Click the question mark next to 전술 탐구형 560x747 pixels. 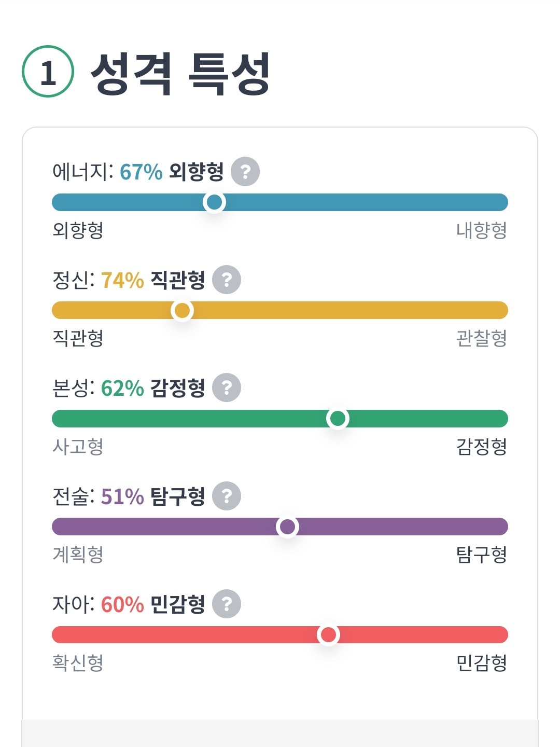coord(227,496)
